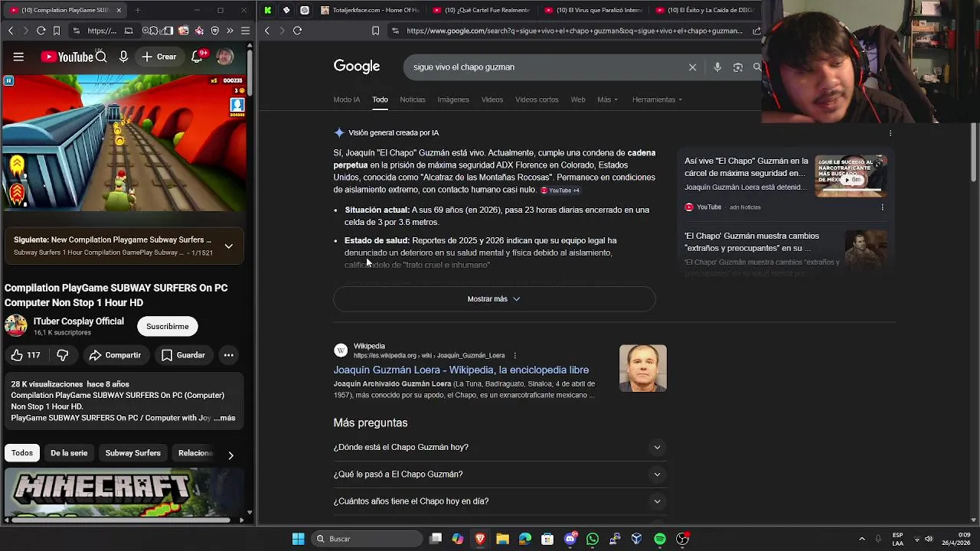The image size is (980, 551).
Task: Open left browser's main menu icon
Action: (x=245, y=31)
